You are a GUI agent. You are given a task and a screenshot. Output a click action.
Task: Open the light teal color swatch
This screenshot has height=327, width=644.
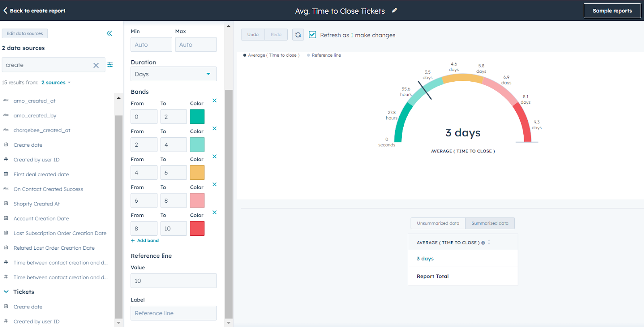coord(197,144)
